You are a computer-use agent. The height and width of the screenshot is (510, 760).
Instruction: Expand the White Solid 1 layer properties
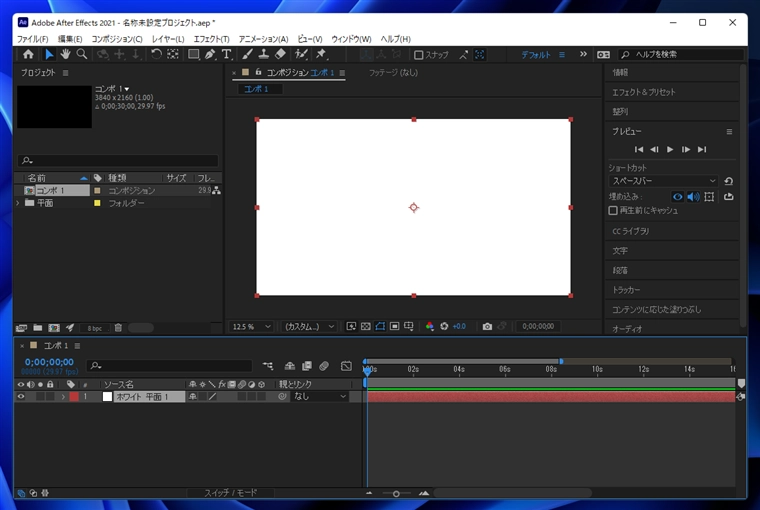pos(63,397)
